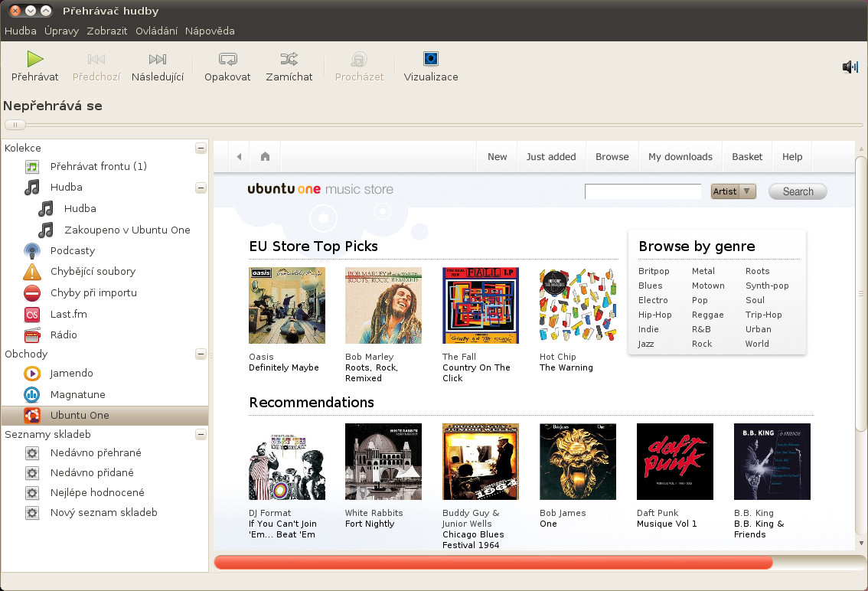Collapse the Obchody section
The height and width of the screenshot is (591, 868).
(201, 354)
